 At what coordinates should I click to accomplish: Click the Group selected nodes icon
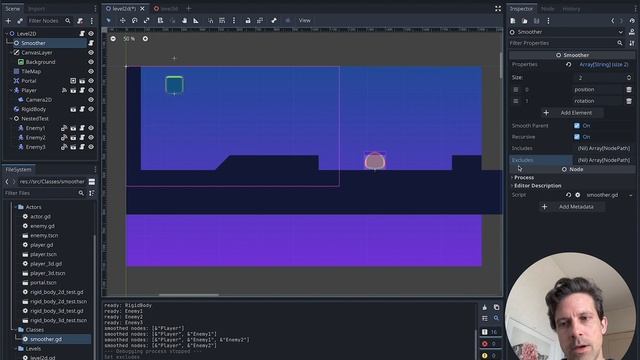click(x=260, y=20)
